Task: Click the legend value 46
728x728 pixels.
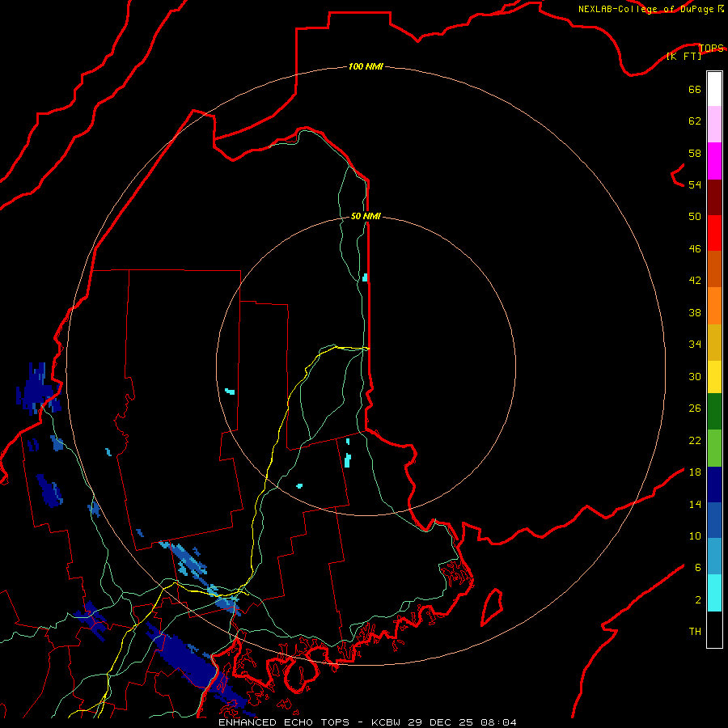Action: pyautogui.click(x=695, y=249)
